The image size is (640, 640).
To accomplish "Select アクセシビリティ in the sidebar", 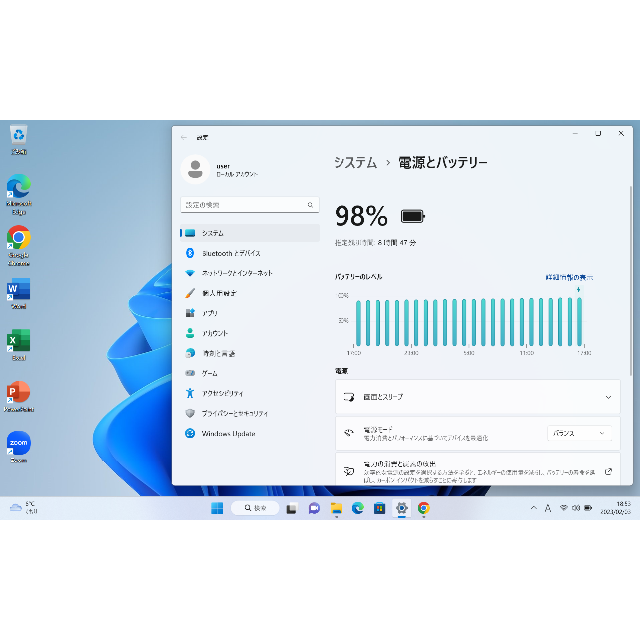I will point(250,393).
